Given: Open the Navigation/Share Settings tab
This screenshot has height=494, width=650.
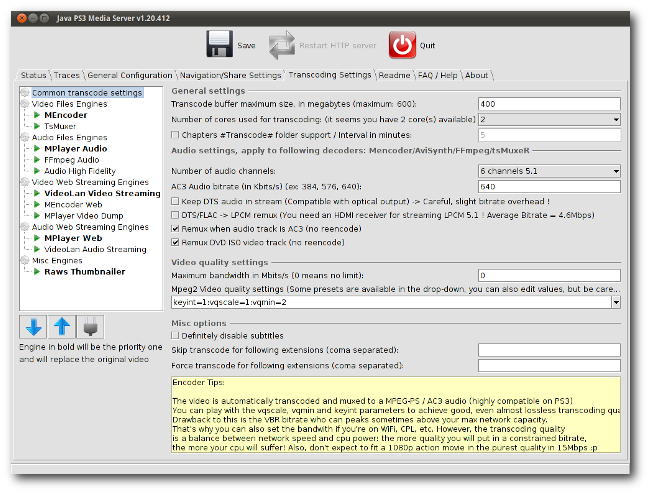Looking at the screenshot, I should pyautogui.click(x=230, y=75).
